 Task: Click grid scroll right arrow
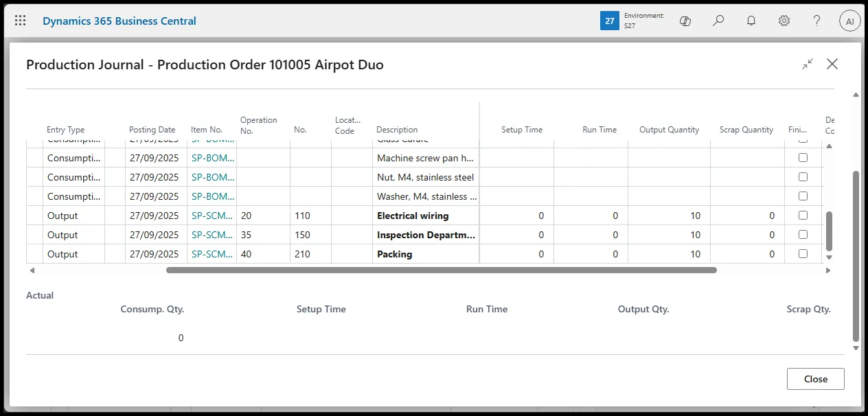point(827,270)
